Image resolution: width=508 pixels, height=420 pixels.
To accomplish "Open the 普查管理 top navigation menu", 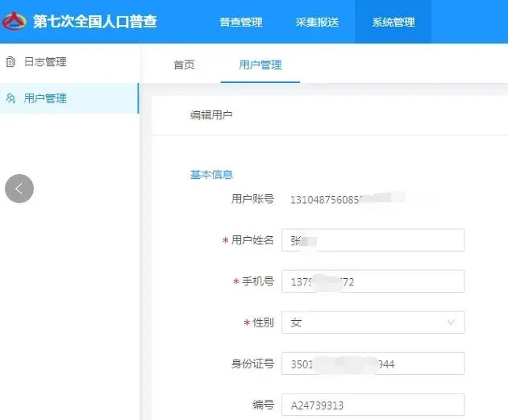I will pos(240,22).
